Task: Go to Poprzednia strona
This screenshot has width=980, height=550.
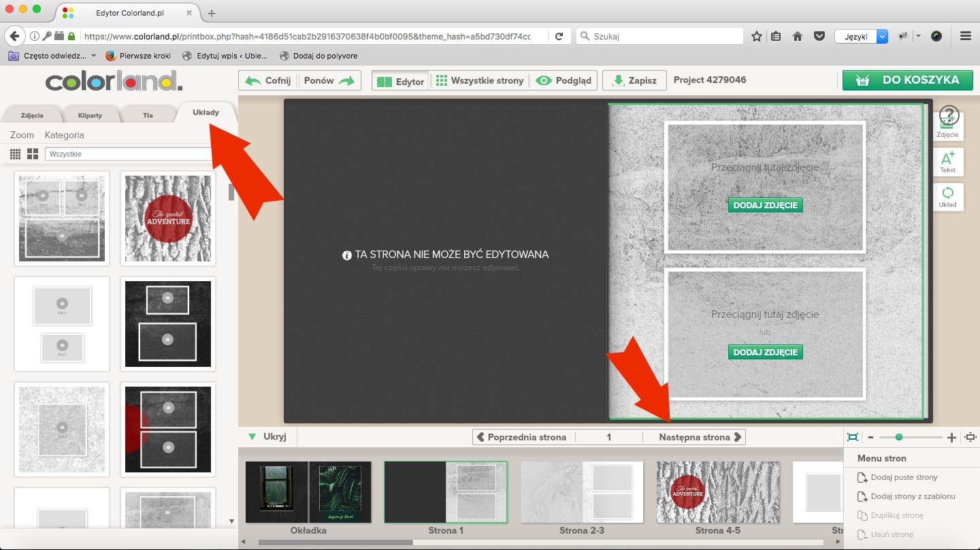Action: pyautogui.click(x=521, y=437)
